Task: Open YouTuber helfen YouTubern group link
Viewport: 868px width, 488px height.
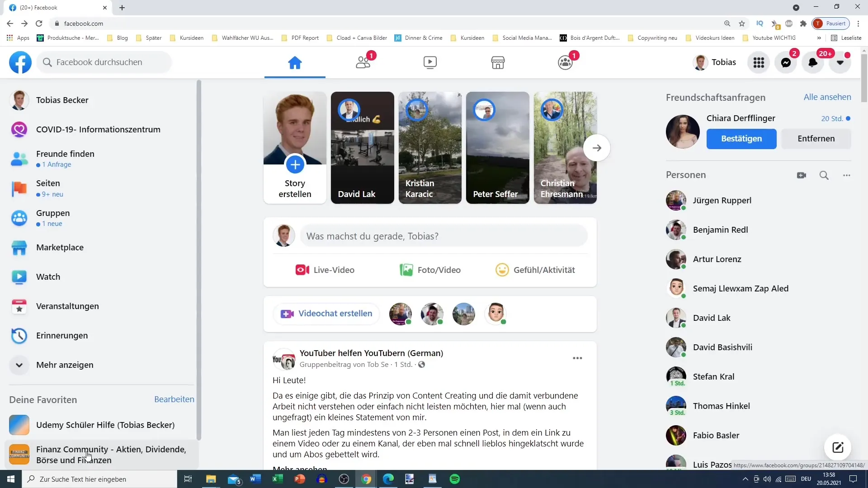Action: (371, 353)
